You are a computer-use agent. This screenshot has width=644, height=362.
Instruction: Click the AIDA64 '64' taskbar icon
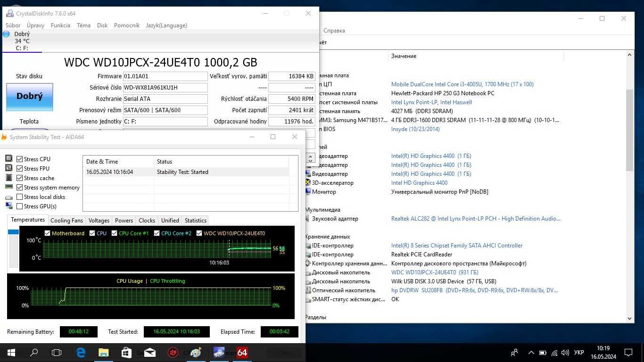(242, 352)
